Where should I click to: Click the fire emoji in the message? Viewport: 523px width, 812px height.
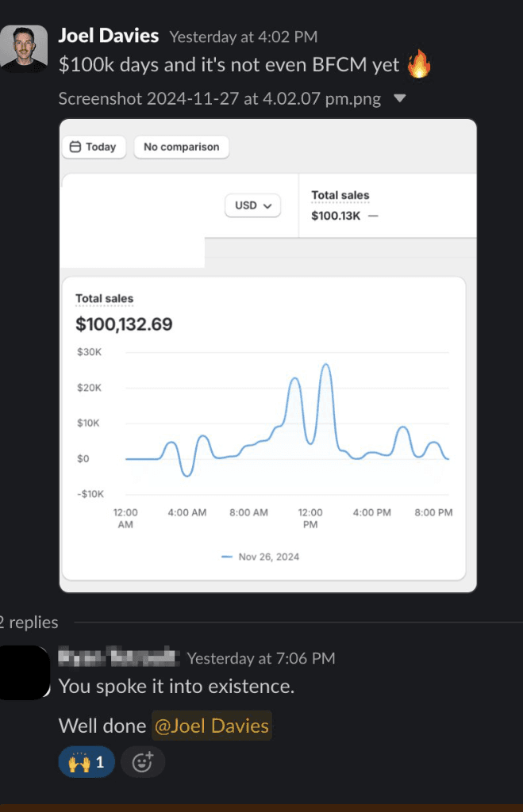coord(419,64)
